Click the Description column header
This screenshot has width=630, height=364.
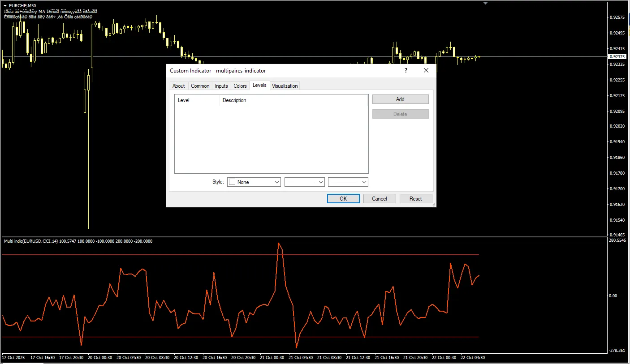point(234,100)
